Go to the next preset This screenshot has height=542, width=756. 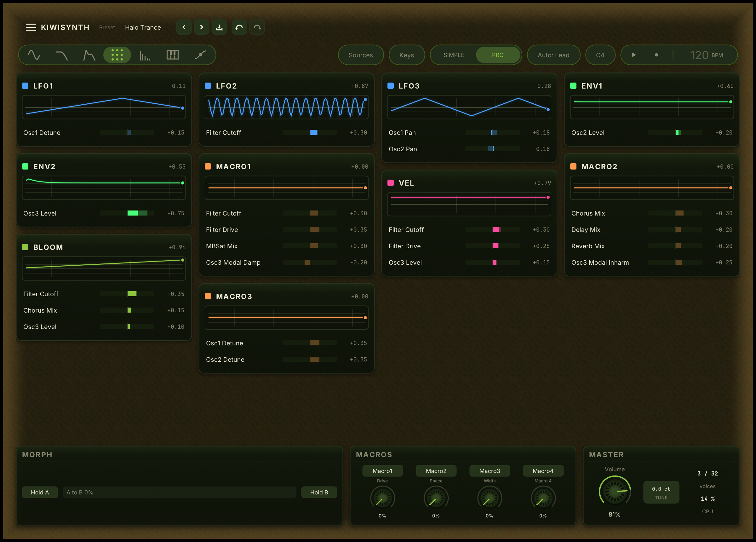(201, 27)
